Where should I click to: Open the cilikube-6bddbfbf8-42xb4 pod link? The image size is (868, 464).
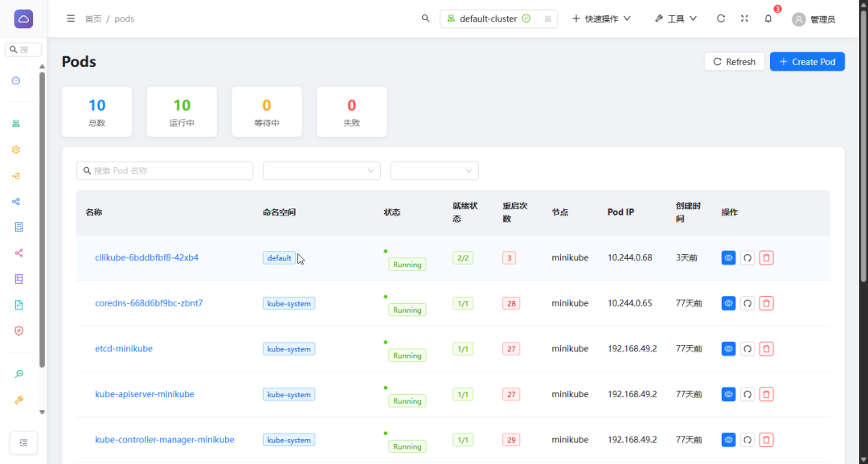[x=147, y=257]
